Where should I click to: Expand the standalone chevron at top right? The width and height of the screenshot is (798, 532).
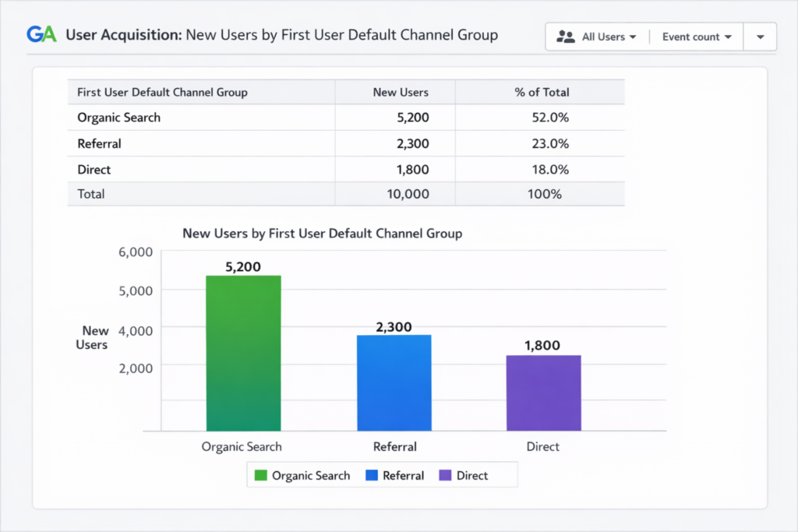coord(760,36)
